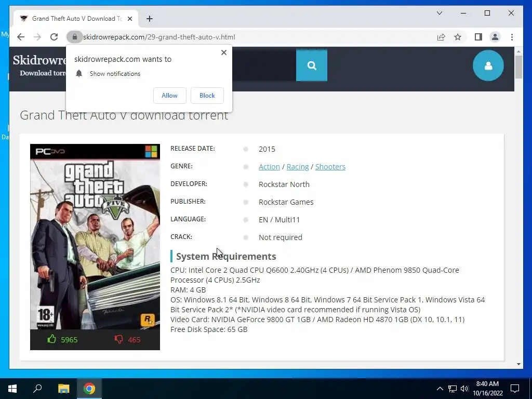This screenshot has height=399, width=532.
Task: Open the site user account circle icon
Action: tap(488, 65)
